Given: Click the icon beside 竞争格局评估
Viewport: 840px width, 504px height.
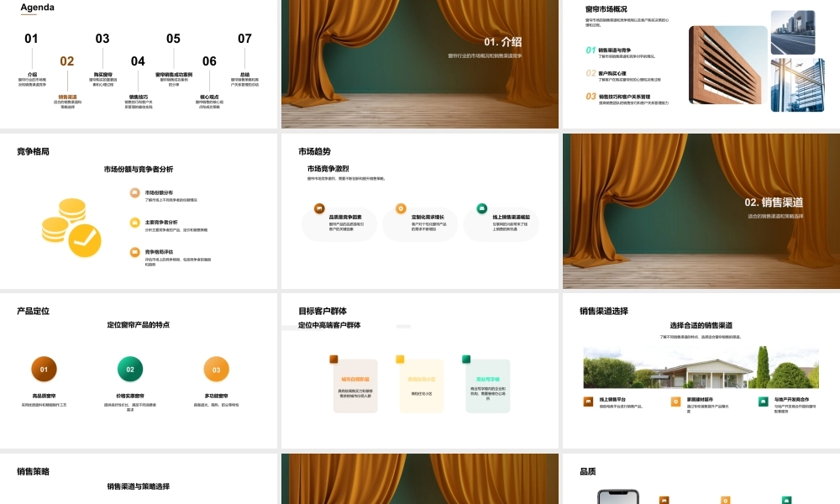Looking at the screenshot, I should click(x=135, y=252).
